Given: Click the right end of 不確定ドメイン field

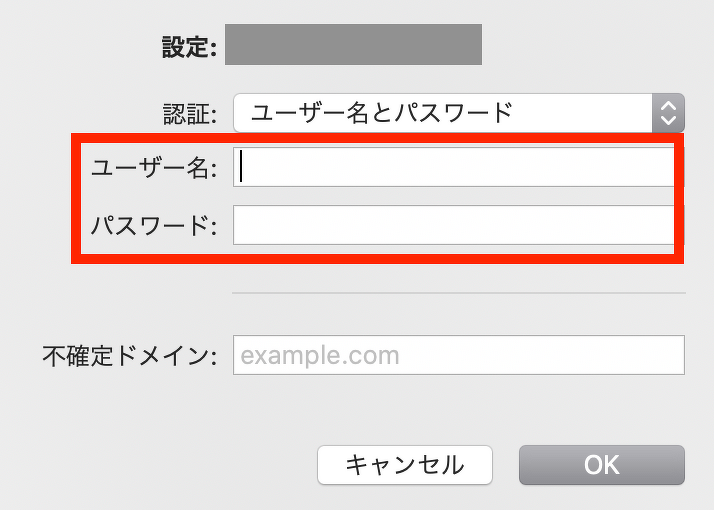Looking at the screenshot, I should [672, 355].
